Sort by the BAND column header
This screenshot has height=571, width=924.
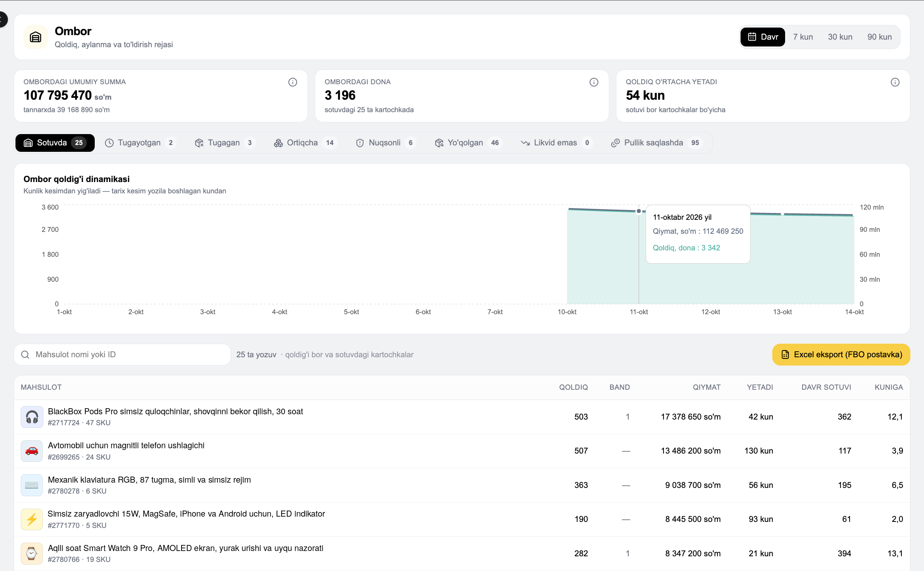(619, 387)
